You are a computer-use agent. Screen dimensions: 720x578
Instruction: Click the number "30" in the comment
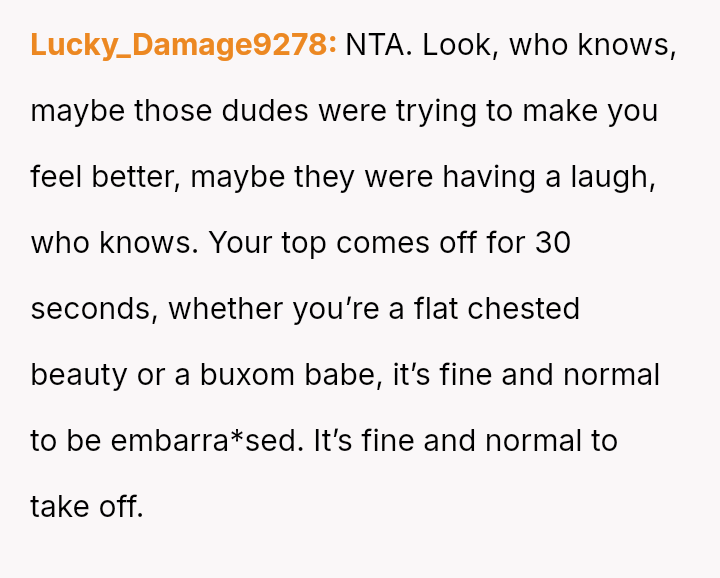point(551,243)
